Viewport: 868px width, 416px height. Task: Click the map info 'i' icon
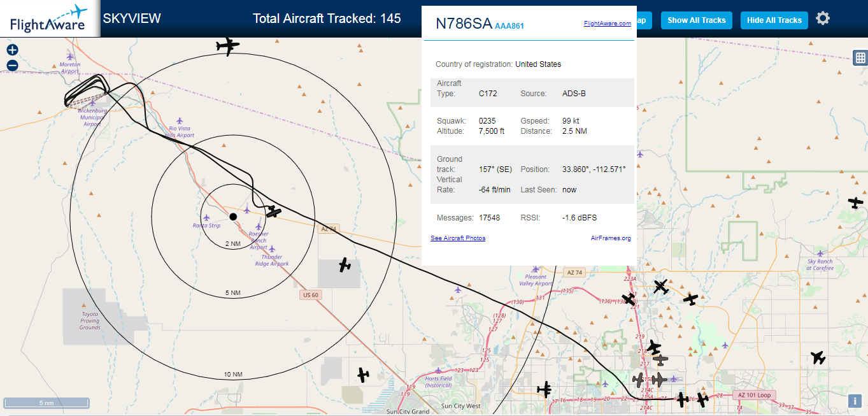855,401
